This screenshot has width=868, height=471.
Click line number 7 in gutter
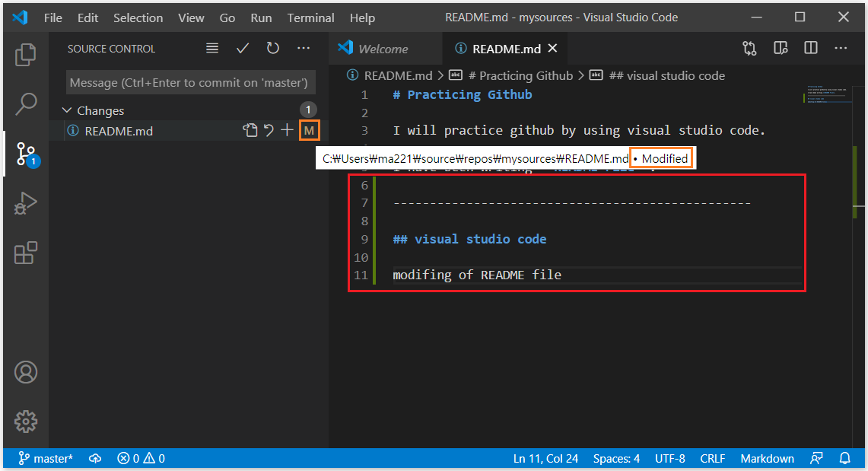[x=364, y=202]
